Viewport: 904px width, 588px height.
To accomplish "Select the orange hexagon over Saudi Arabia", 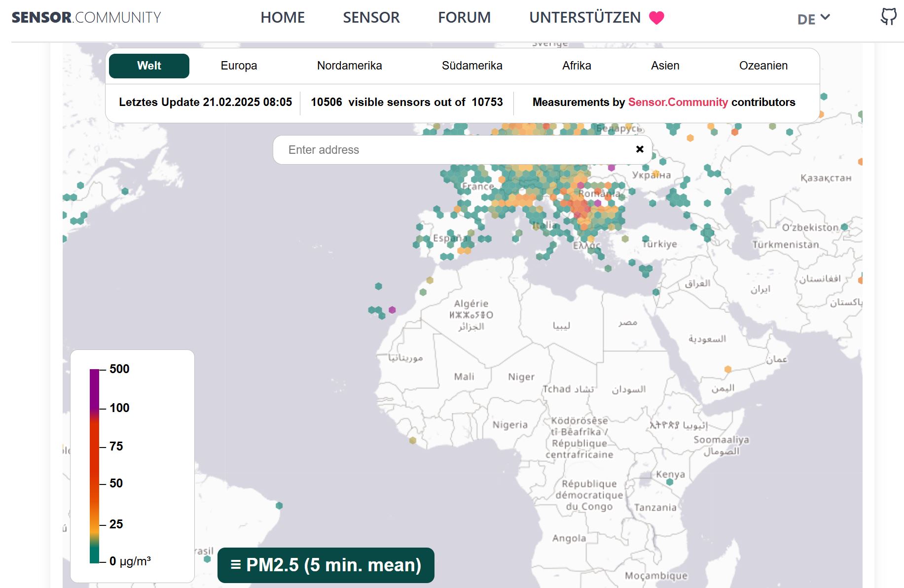I will tap(728, 368).
